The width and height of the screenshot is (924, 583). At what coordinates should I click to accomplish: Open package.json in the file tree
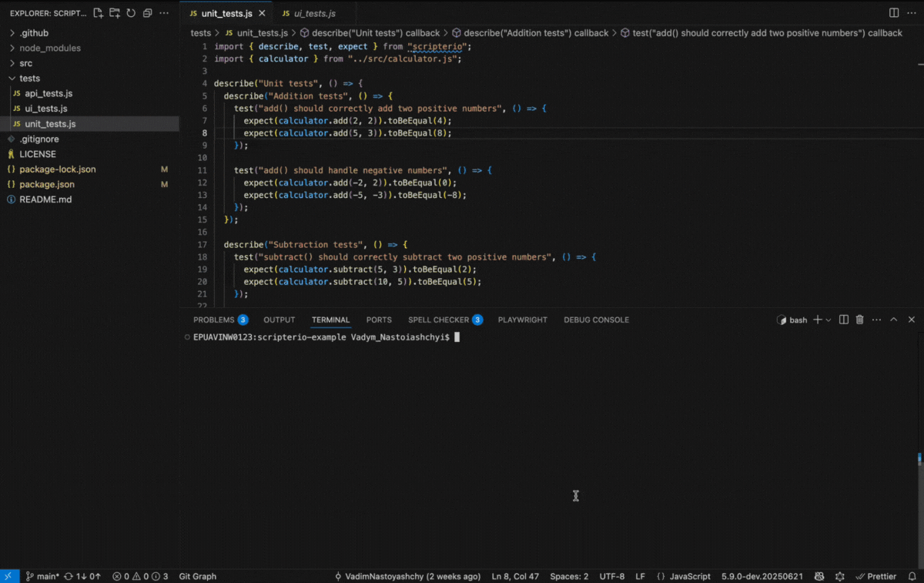tap(47, 184)
